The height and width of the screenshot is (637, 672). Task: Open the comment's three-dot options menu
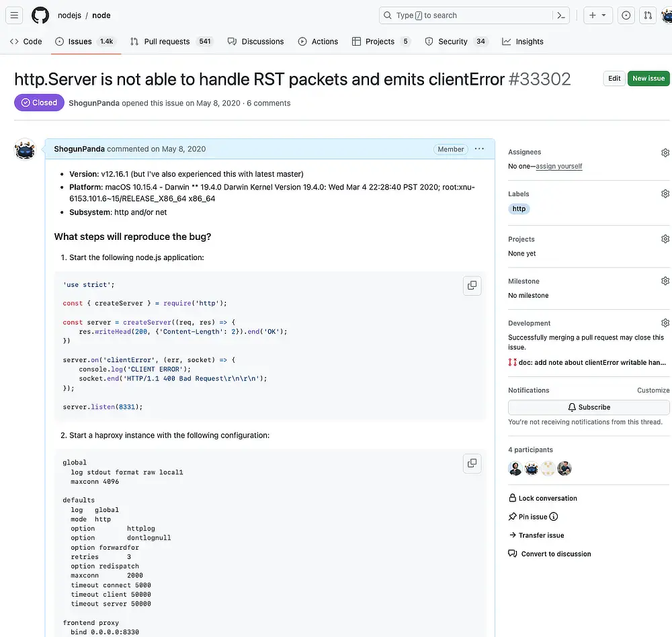pyautogui.click(x=479, y=149)
